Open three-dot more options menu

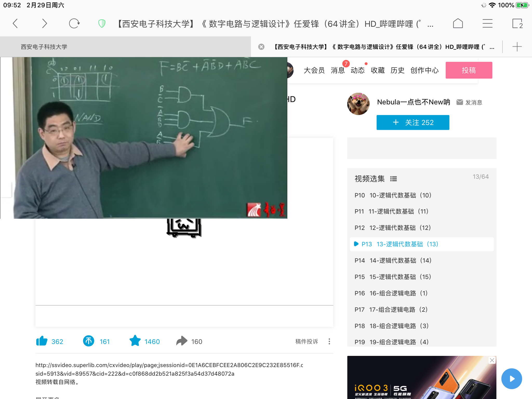(x=329, y=341)
